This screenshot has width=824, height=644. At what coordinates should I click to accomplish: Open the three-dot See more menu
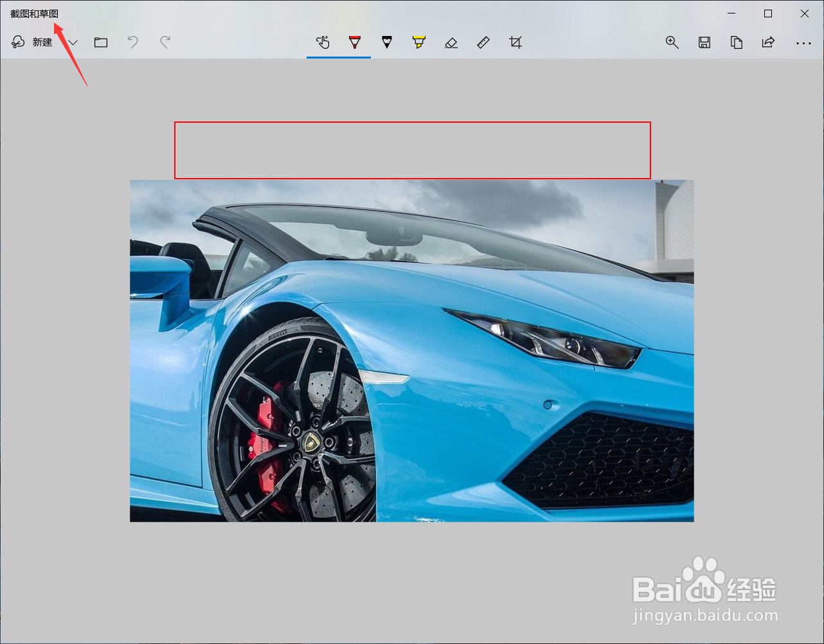[803, 43]
